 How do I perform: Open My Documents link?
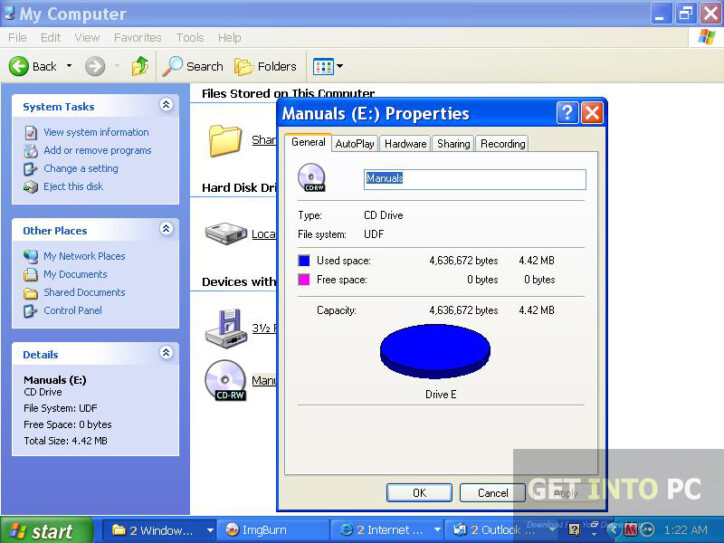(x=75, y=274)
